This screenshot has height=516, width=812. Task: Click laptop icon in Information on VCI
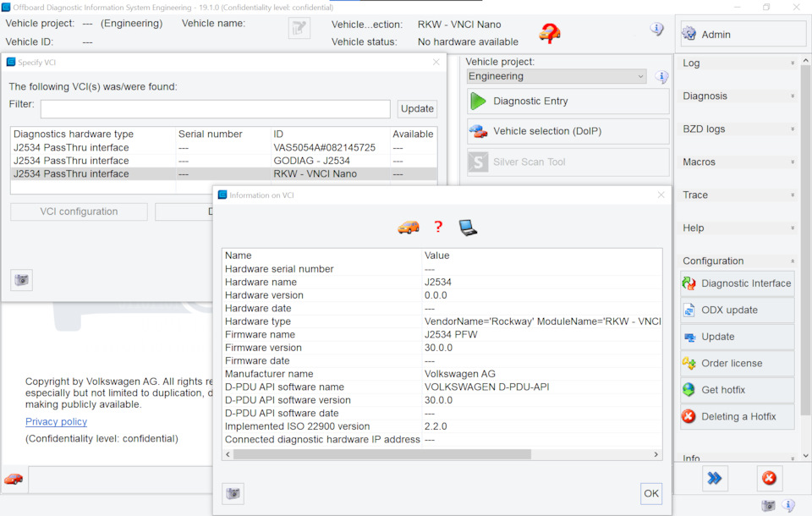click(x=468, y=228)
